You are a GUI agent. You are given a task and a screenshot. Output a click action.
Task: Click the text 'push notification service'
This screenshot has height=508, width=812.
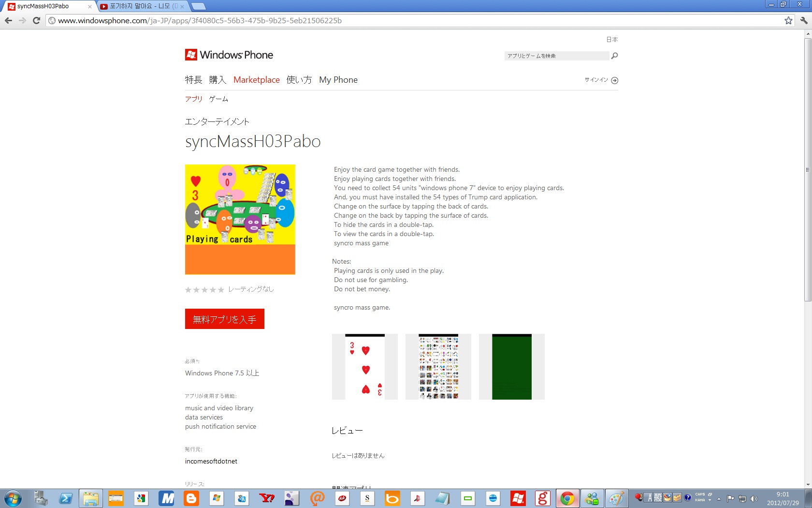[x=220, y=426]
